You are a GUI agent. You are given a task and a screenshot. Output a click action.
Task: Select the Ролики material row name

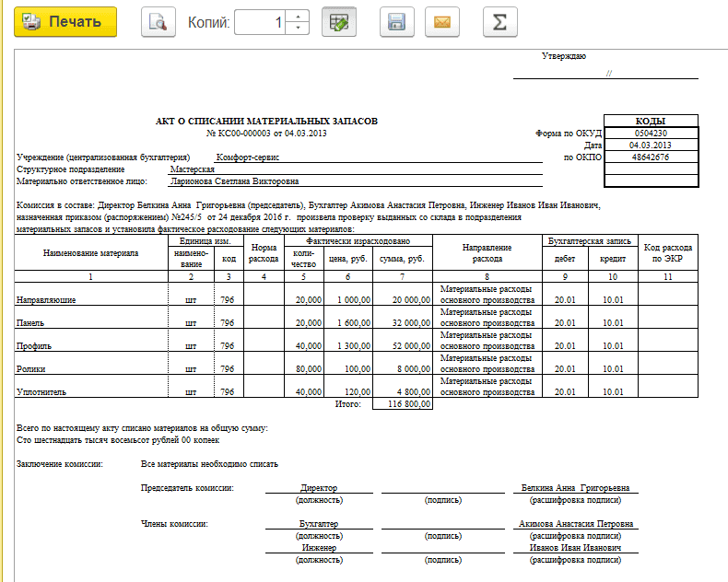30,369
